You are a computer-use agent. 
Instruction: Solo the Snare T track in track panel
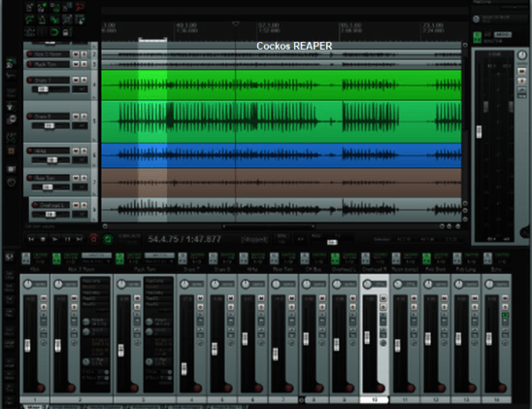pyautogui.click(x=83, y=80)
